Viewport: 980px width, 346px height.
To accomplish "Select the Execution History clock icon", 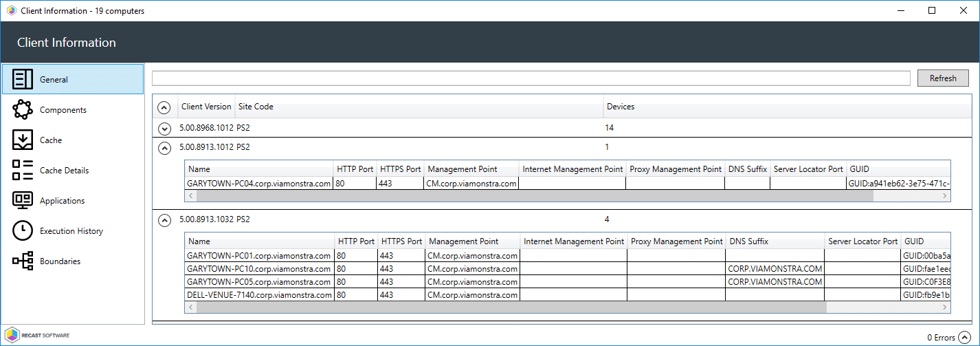I will coord(23,230).
